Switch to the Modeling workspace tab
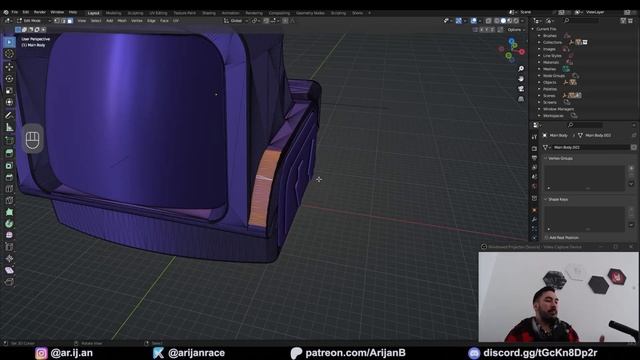 pos(113,13)
